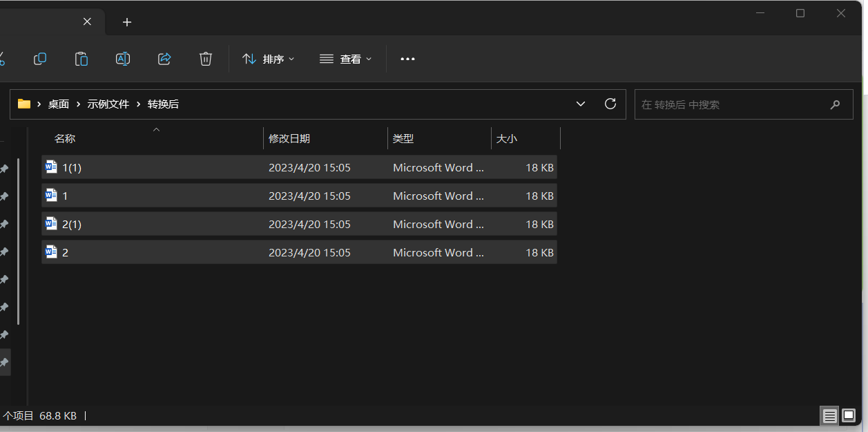
Task: Expand the address bar history chevron
Action: [x=581, y=104]
